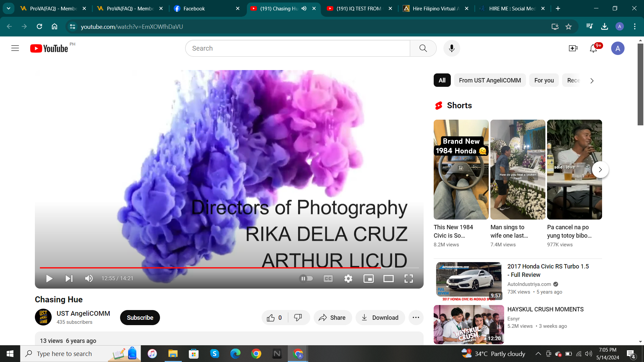Enter fullscreen mode
The width and height of the screenshot is (644, 362).
click(409, 278)
